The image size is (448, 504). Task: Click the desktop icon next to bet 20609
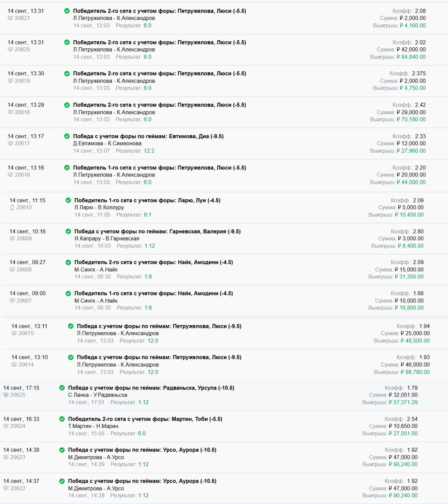(12, 239)
